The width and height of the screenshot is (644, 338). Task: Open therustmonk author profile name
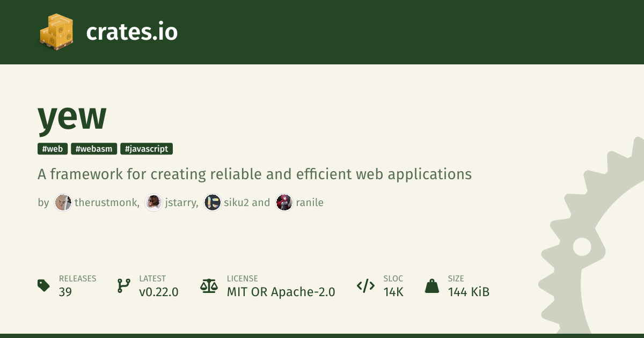point(106,202)
